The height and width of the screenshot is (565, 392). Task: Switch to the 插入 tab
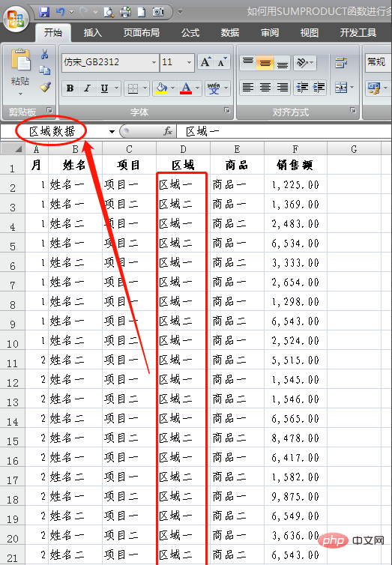93,33
